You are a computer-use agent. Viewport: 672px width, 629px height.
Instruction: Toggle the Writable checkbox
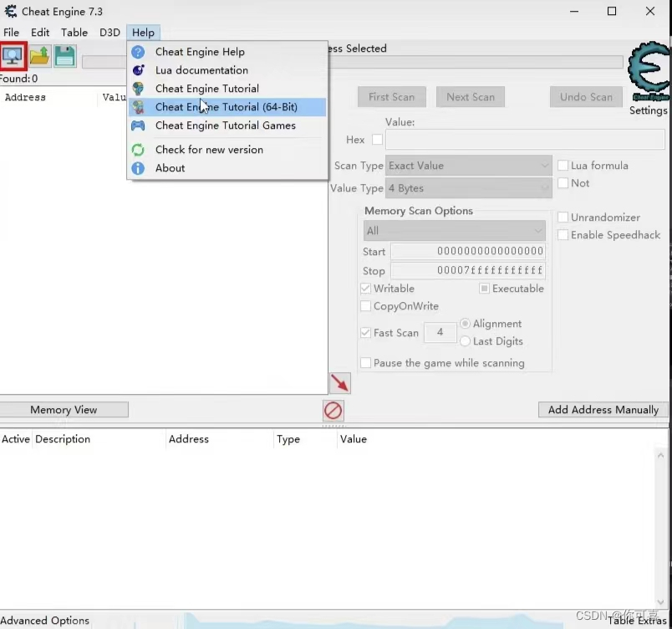pos(365,289)
